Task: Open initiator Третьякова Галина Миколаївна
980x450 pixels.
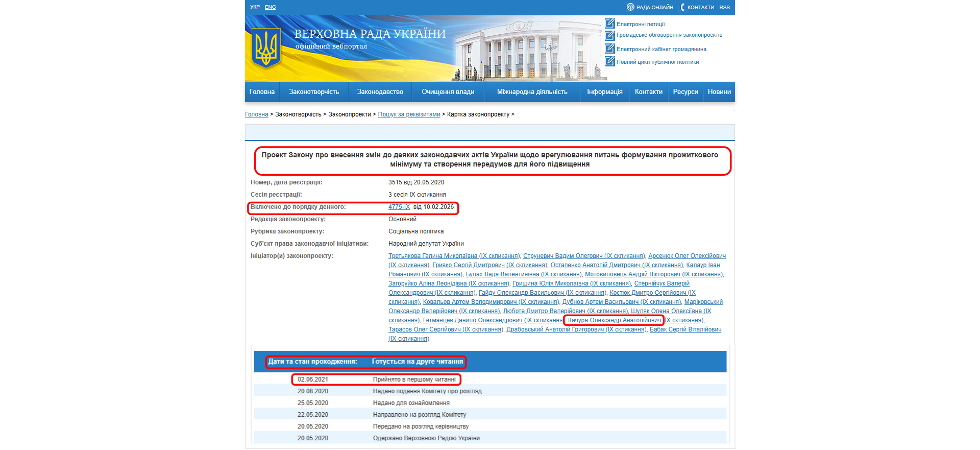Action: 454,256
